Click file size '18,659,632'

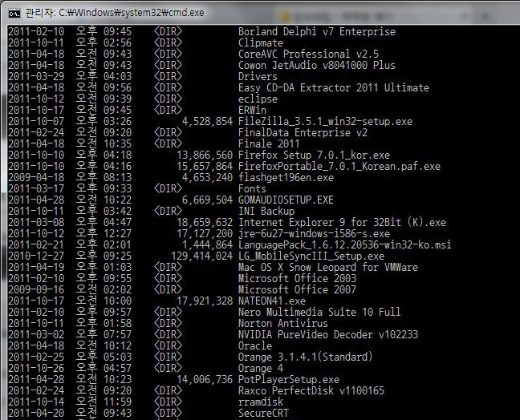(205, 223)
